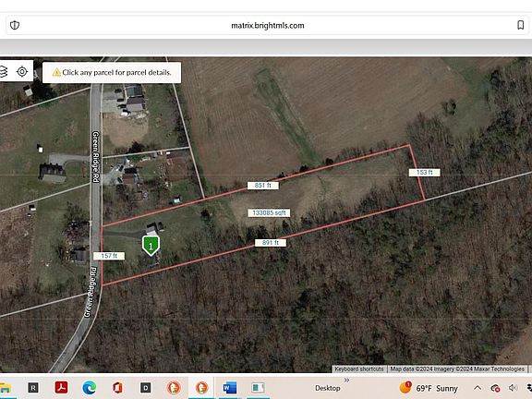The height and width of the screenshot is (399, 532).
Task: Open Microsoft Word from the taskbar
Action: pos(230,388)
